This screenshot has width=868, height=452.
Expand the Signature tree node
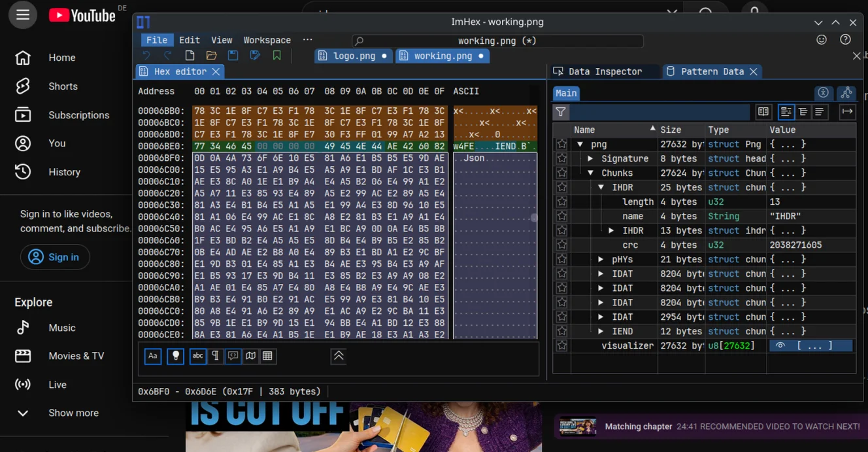click(x=590, y=159)
